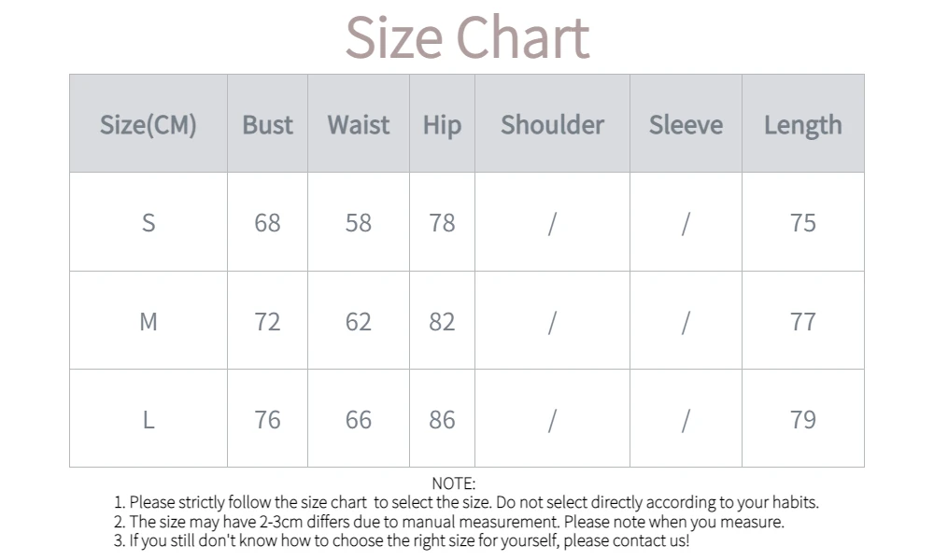934x560 pixels.
Task: Click the note about manual measurement differences
Action: [448, 522]
